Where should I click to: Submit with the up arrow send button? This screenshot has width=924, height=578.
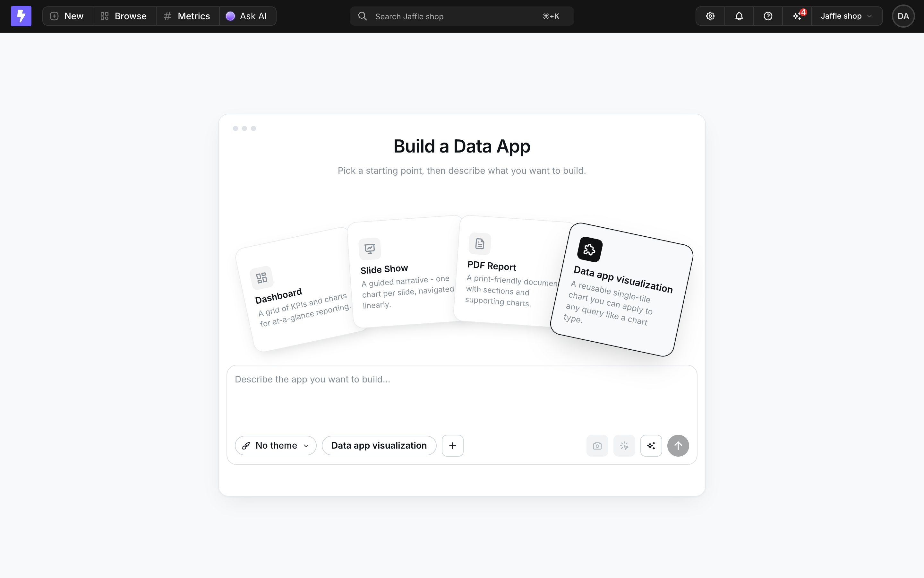tap(678, 446)
